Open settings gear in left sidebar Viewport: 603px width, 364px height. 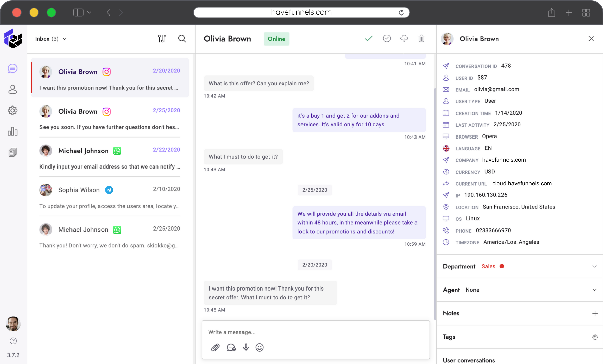[x=12, y=110]
